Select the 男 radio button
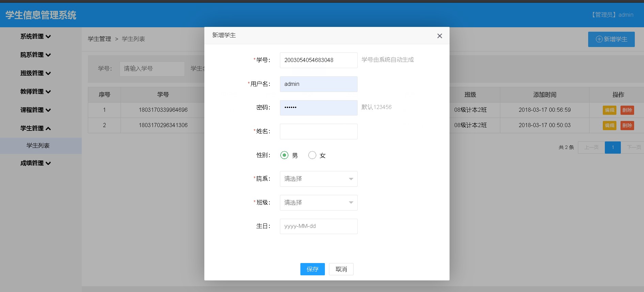Image resolution: width=644 pixels, height=292 pixels. 284,155
